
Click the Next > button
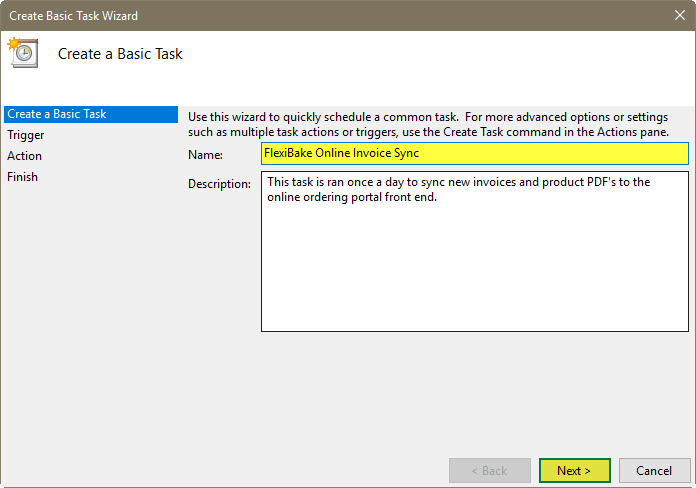click(574, 470)
